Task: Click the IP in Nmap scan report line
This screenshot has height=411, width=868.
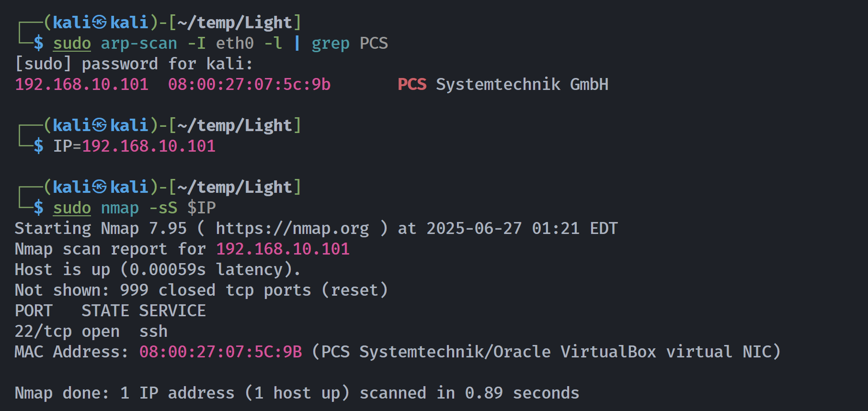Action: 283,249
